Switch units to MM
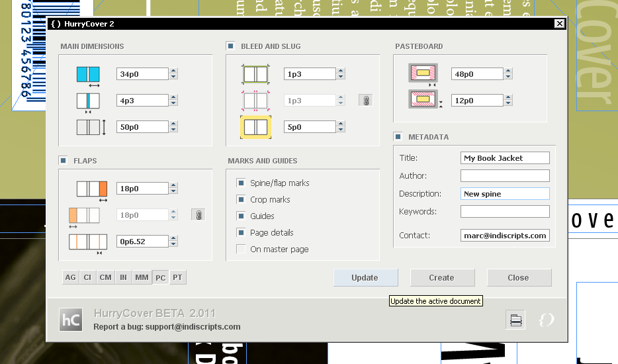618x364 pixels. tap(142, 278)
